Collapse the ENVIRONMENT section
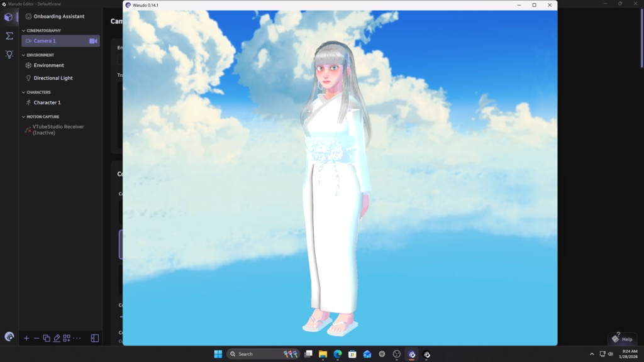Image resolution: width=644 pixels, height=362 pixels. click(23, 55)
